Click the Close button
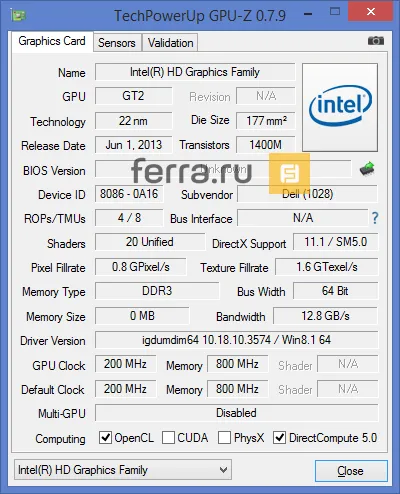This screenshot has height=494, width=400. [351, 471]
